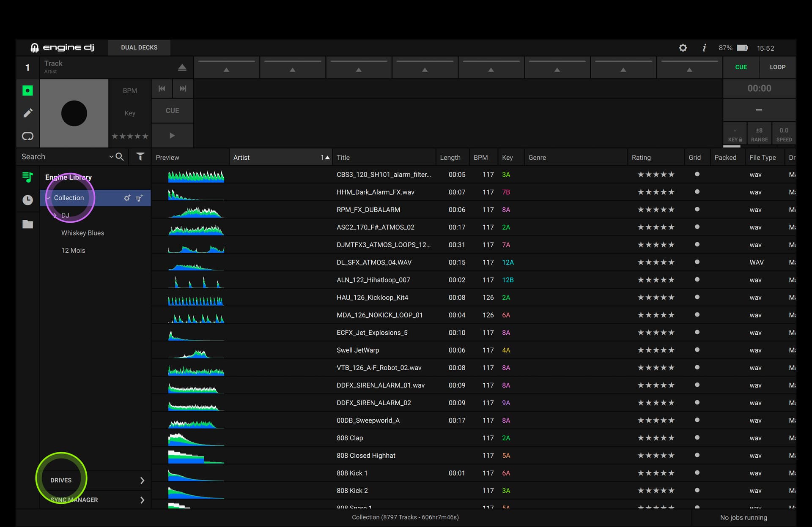Select the green record/deck icon

[x=27, y=90]
